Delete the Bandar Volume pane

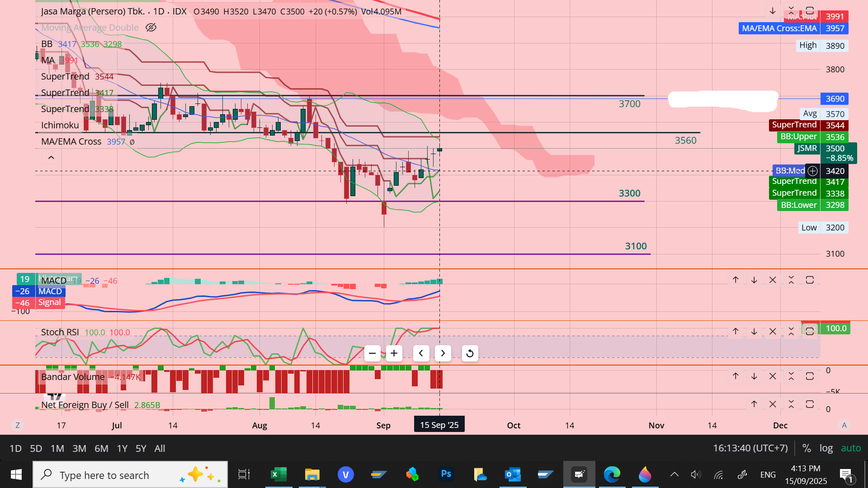pos(773,376)
